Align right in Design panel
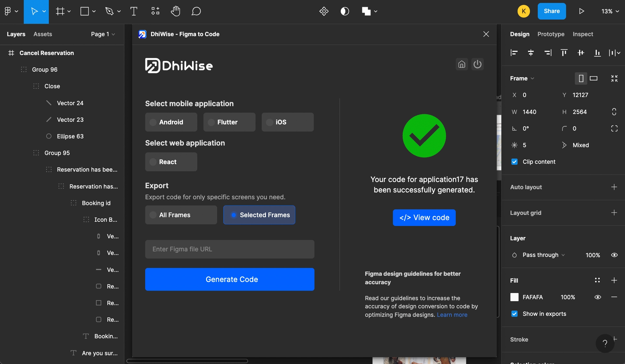Viewport: 625px width, 364px height. click(548, 52)
